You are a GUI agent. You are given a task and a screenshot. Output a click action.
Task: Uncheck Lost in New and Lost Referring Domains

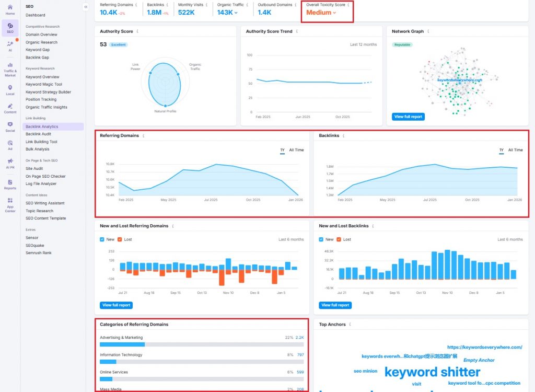click(x=120, y=239)
